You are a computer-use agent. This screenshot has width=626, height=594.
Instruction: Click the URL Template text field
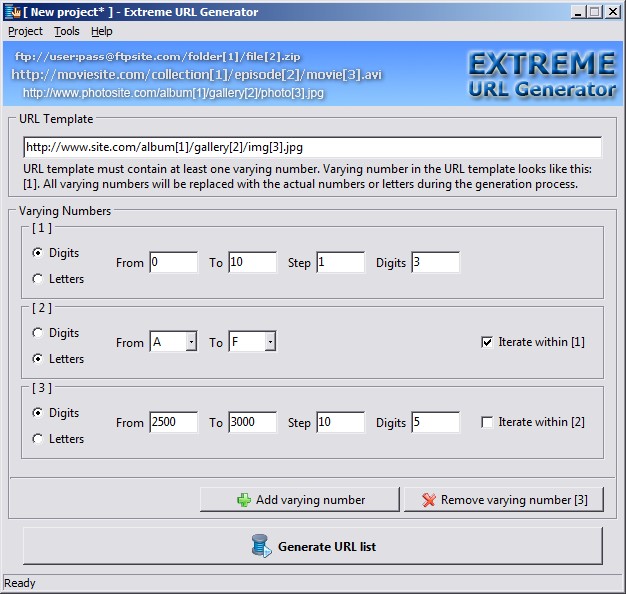(312, 148)
